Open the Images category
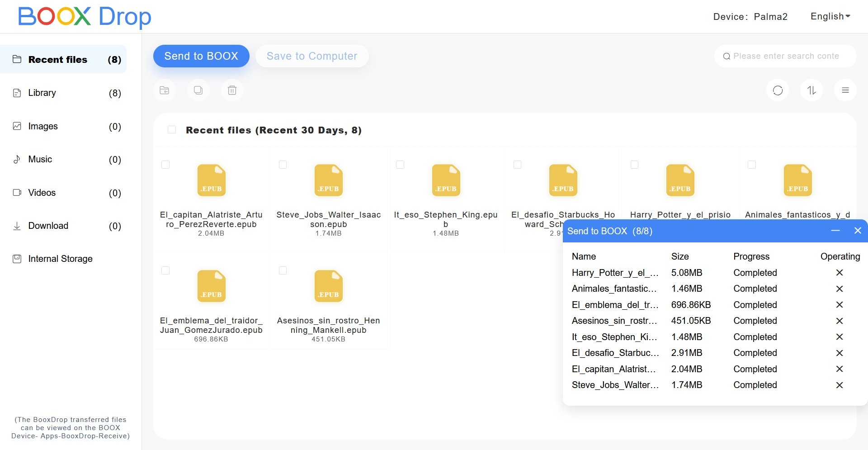This screenshot has height=450, width=868. 63,126
